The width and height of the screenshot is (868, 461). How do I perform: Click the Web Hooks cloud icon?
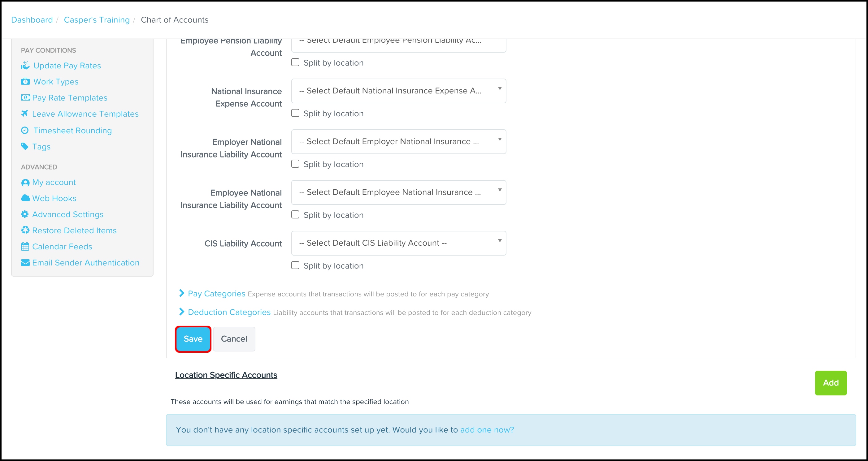click(25, 198)
